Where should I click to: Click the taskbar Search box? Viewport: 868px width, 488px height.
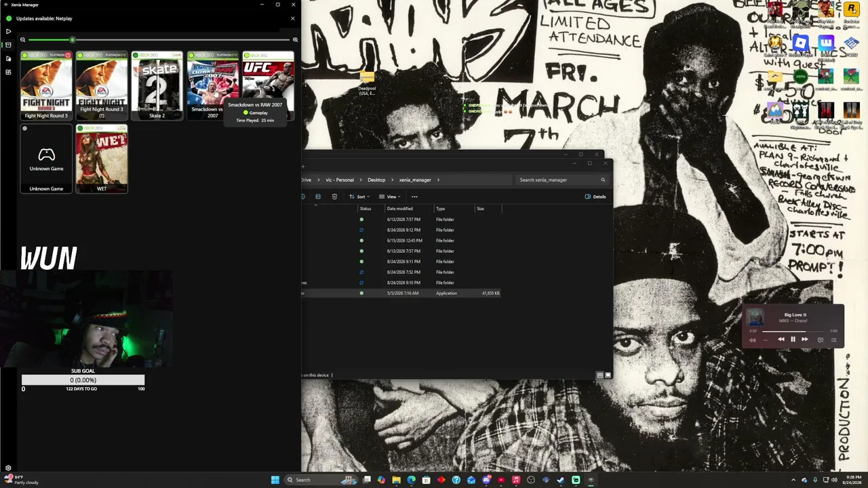(x=322, y=480)
